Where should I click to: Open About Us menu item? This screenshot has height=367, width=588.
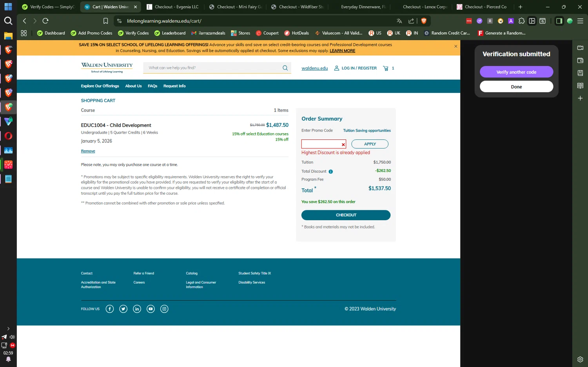pyautogui.click(x=133, y=86)
